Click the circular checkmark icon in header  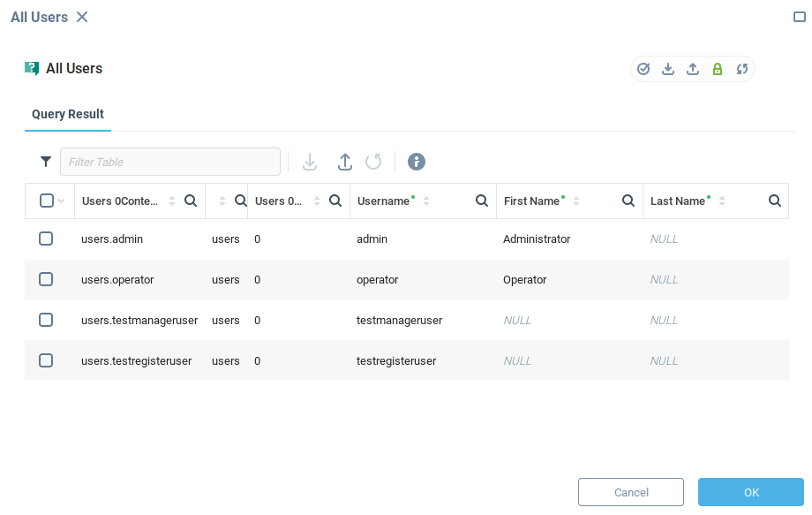[x=643, y=69]
